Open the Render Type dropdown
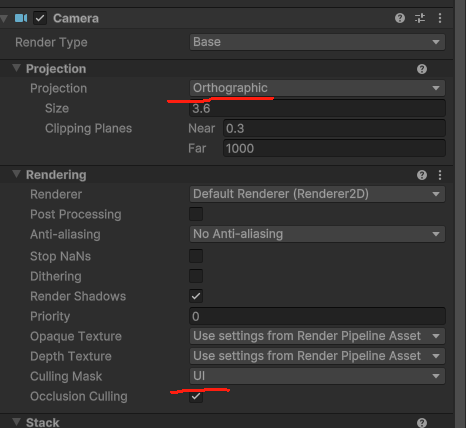 (x=317, y=42)
